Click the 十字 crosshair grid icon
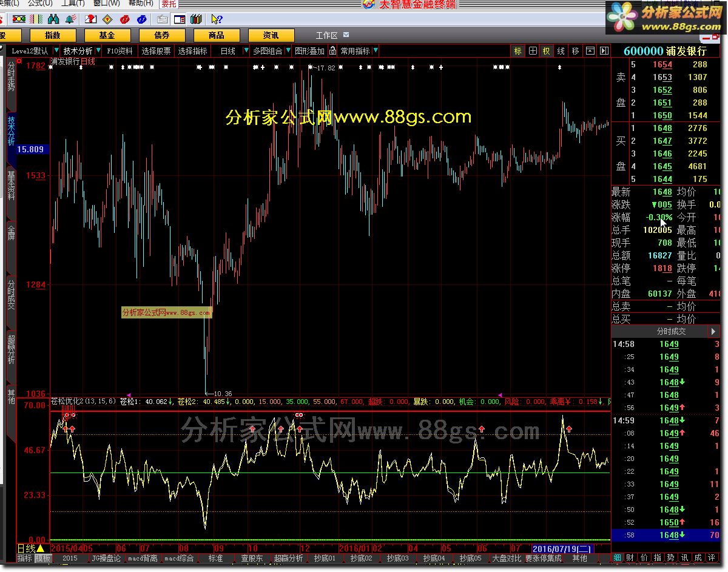 (533, 51)
